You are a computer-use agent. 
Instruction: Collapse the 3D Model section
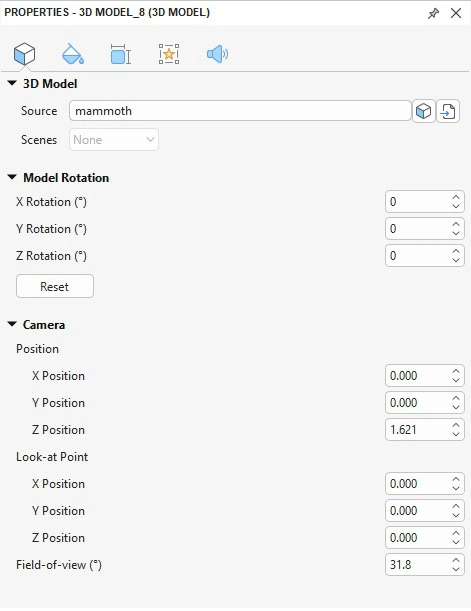[12, 83]
